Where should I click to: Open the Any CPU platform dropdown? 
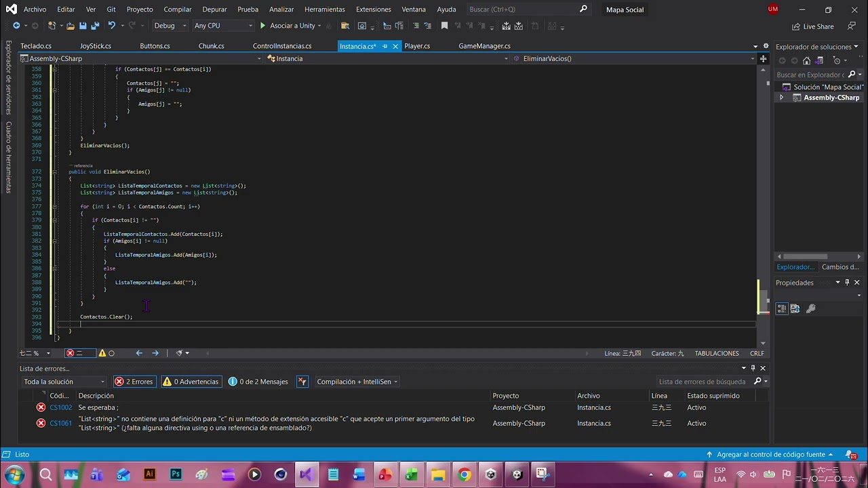coord(223,26)
